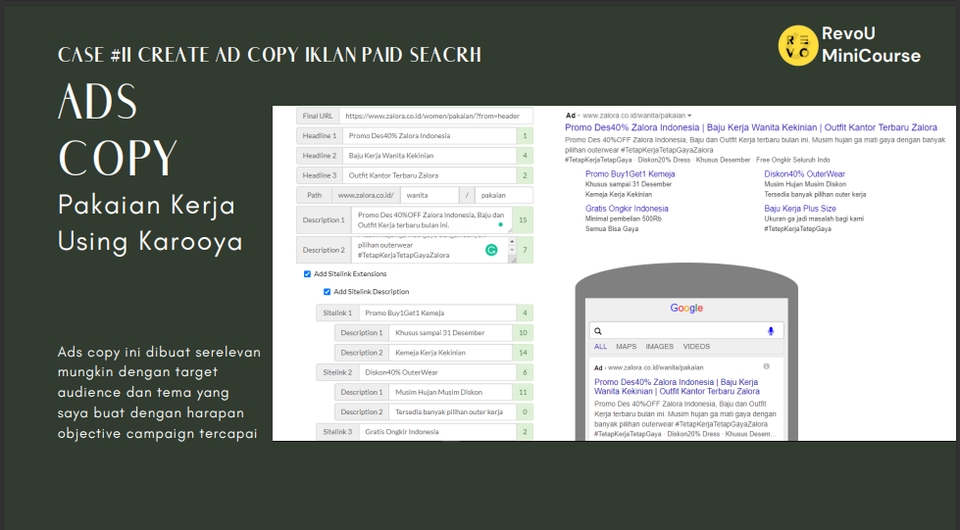Click the main Description 1 text area
This screenshot has width=960, height=530.
[x=432, y=220]
